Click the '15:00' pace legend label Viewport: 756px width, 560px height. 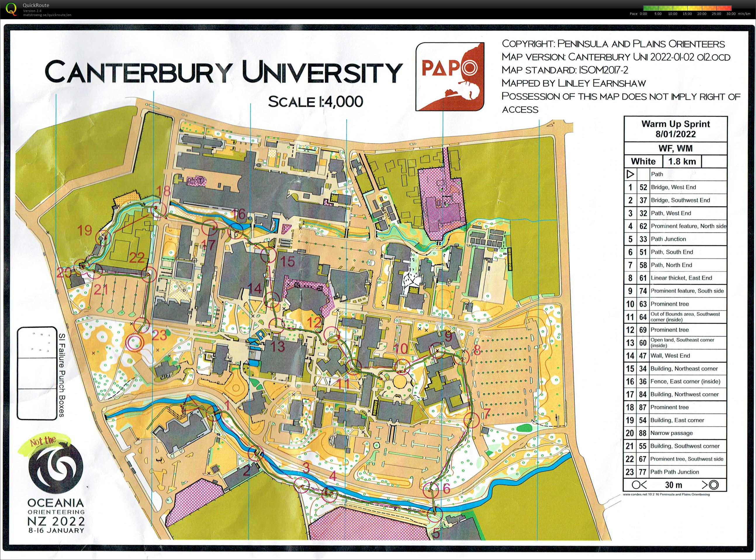[x=687, y=14]
